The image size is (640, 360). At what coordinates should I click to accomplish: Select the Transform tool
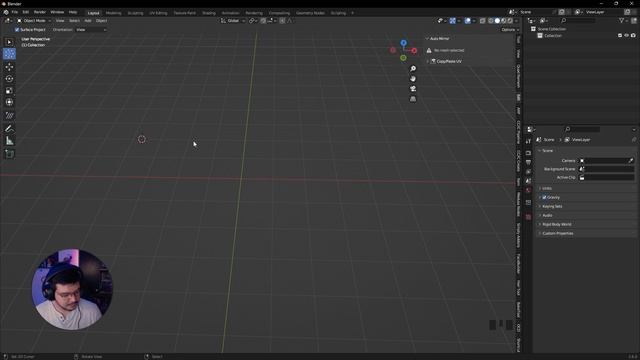coord(9,102)
